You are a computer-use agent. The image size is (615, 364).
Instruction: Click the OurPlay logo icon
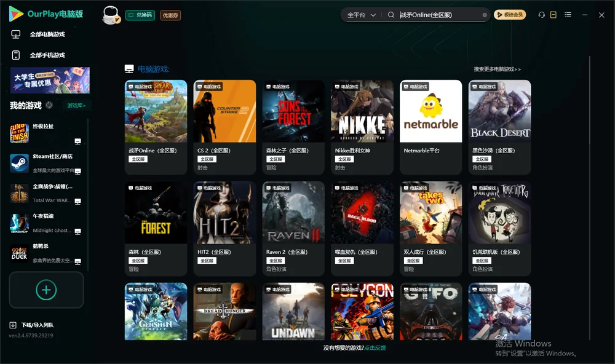pyautogui.click(x=16, y=14)
